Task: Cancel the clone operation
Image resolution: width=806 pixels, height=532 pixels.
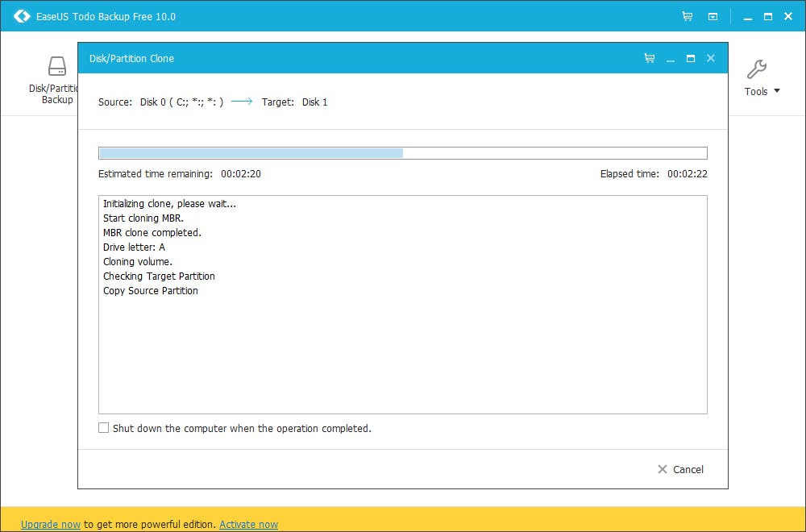Action: tap(680, 469)
